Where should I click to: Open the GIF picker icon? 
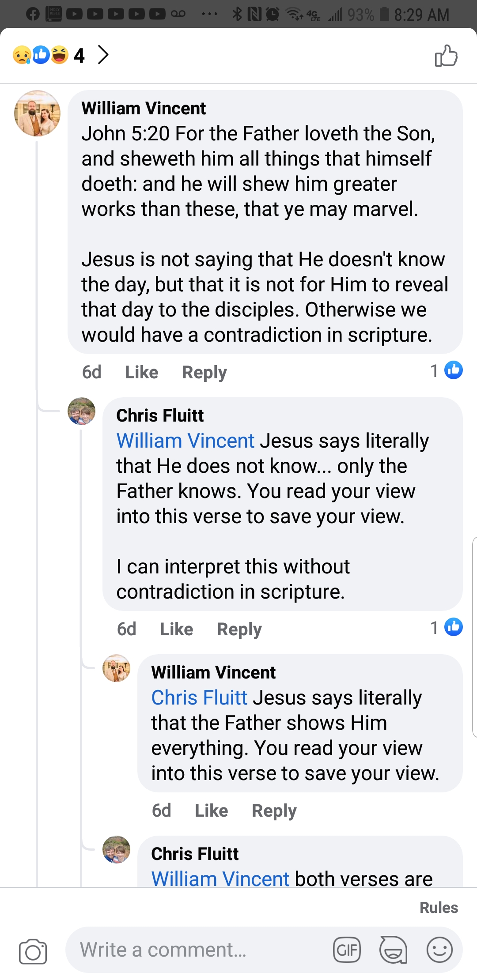click(x=347, y=950)
